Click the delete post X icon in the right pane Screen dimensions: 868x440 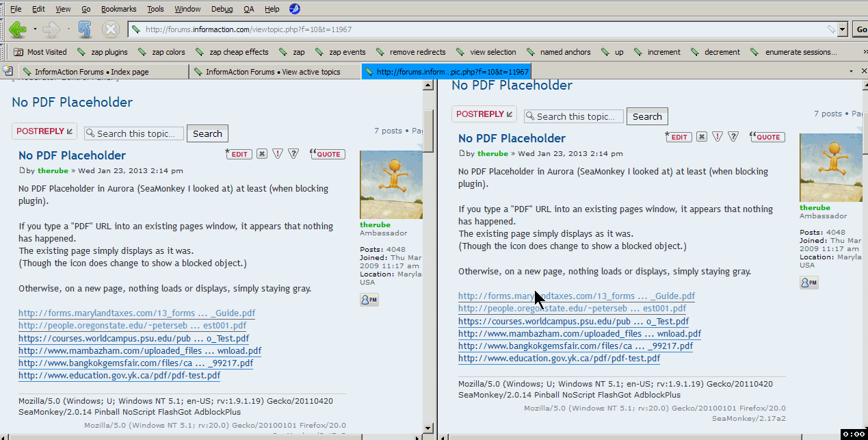click(x=702, y=137)
